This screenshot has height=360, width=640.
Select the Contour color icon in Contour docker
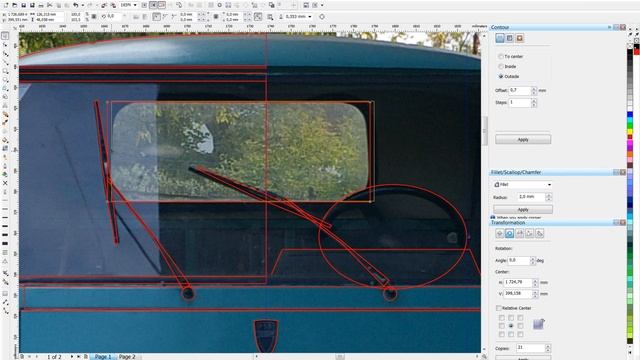click(510, 38)
